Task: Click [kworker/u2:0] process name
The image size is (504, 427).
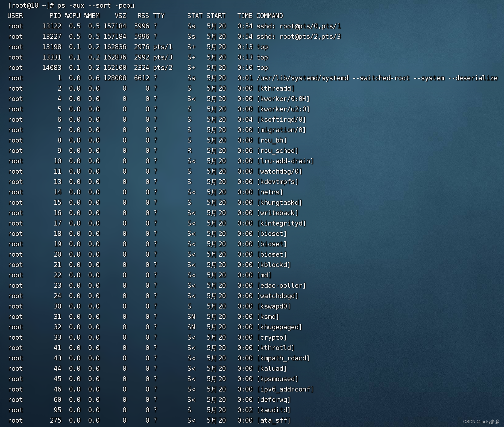Action: (283, 109)
